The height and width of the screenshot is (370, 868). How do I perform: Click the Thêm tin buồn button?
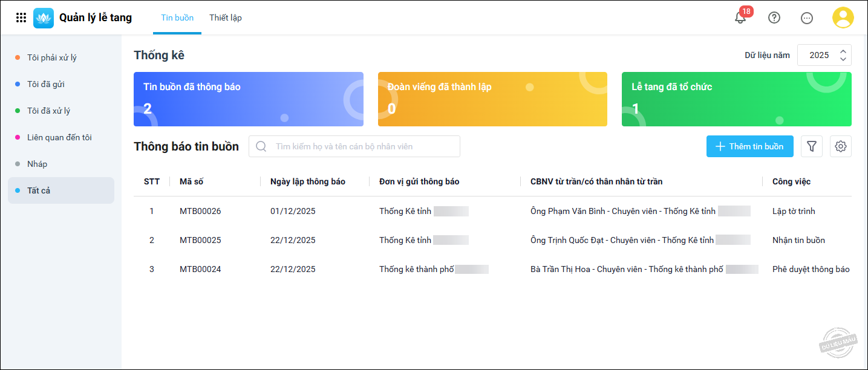click(749, 146)
